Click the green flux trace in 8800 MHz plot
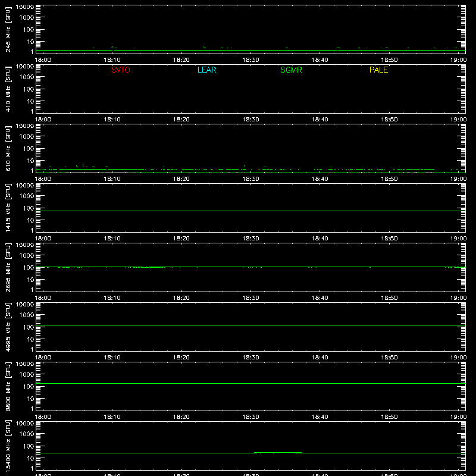Image resolution: width=476 pixels, height=476 pixels. pos(250,383)
